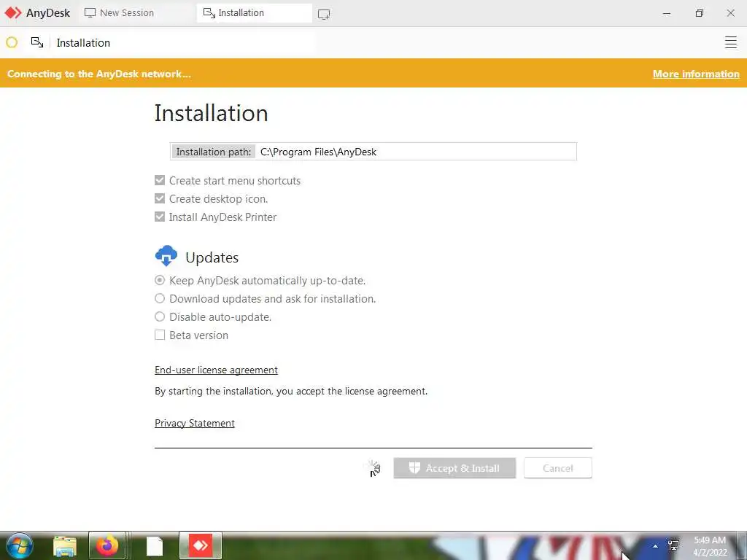747x560 pixels.
Task: Minimize the AnyDesk window
Action: (667, 13)
